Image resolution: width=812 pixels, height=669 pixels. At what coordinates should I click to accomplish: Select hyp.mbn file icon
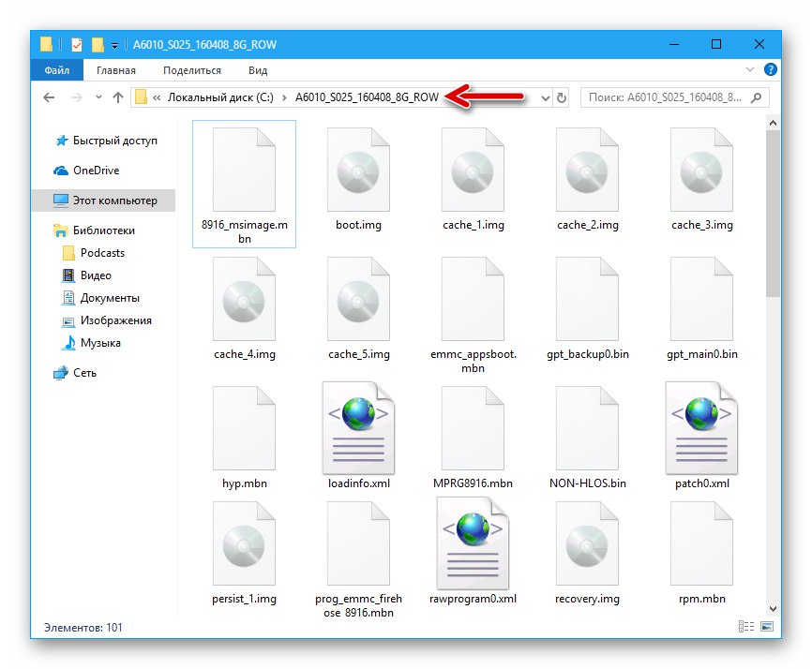(244, 428)
